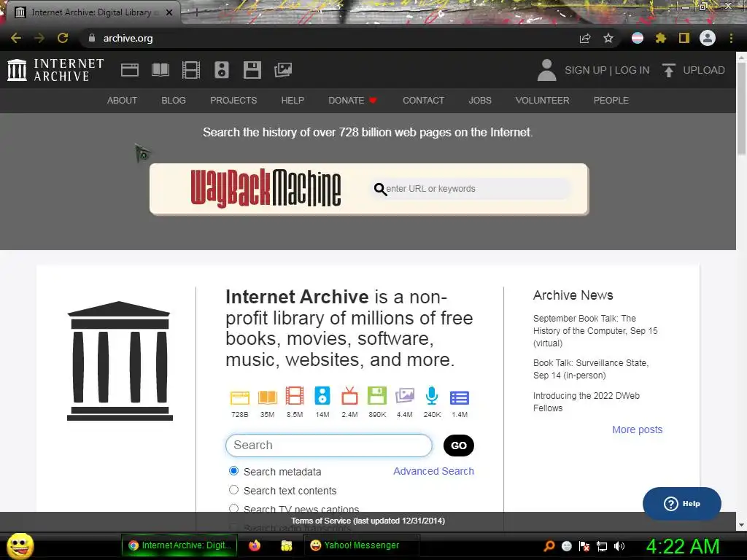Click the user avatar icon beside Sign Up
This screenshot has height=560, width=747.
point(546,70)
